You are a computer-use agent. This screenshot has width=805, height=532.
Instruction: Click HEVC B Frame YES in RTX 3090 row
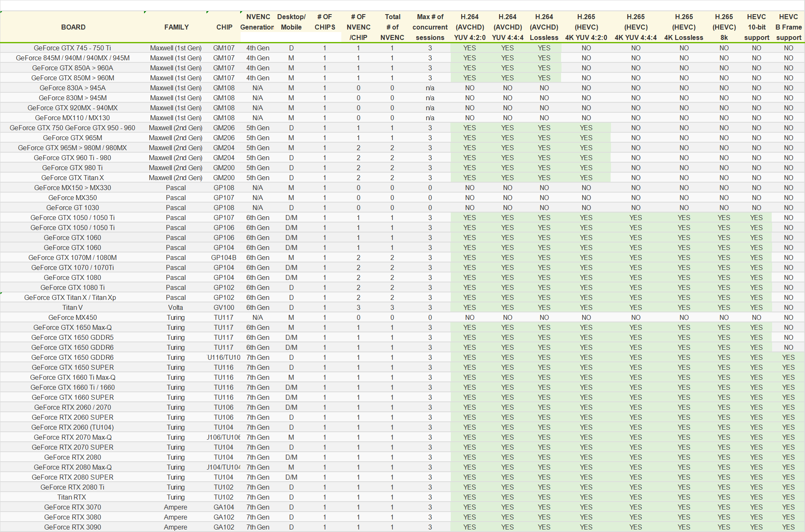[x=788, y=527]
